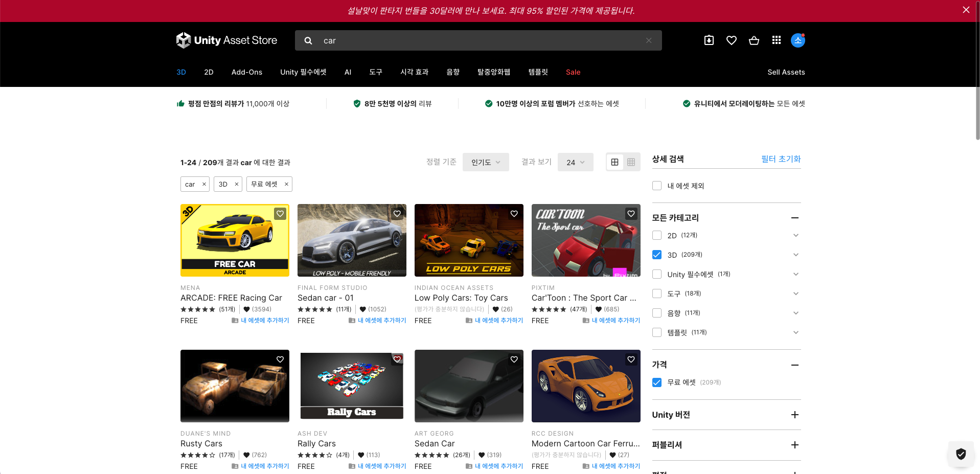
Task: Enable the 2D category checkbox
Action: (x=657, y=235)
